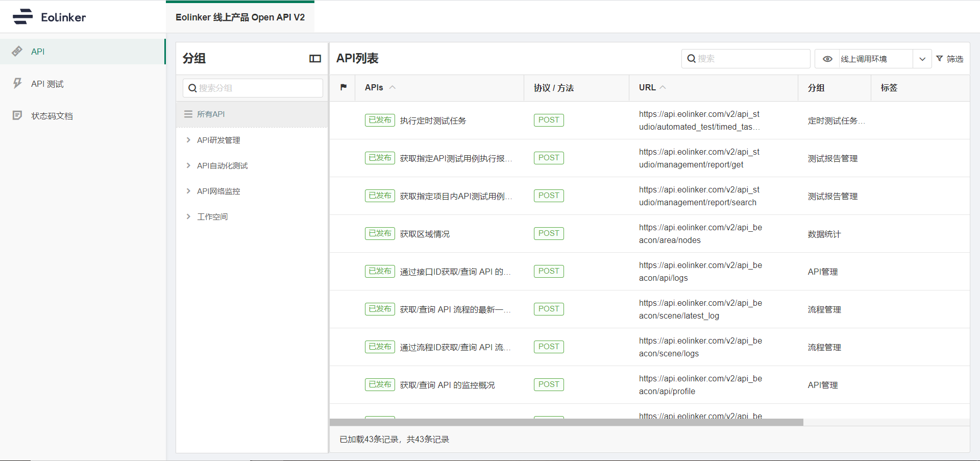Viewport: 980px width, 461px height.
Task: Click the API link icon in sidebar
Action: [17, 51]
